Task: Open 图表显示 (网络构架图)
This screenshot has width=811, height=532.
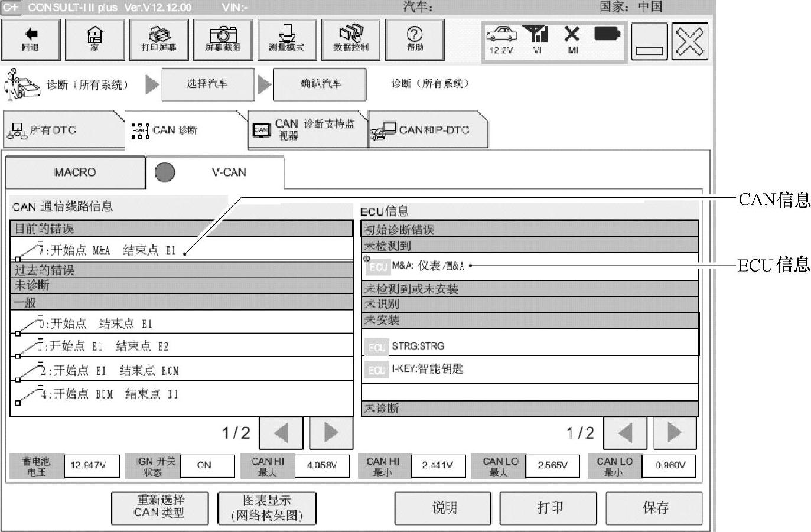Action: (267, 508)
